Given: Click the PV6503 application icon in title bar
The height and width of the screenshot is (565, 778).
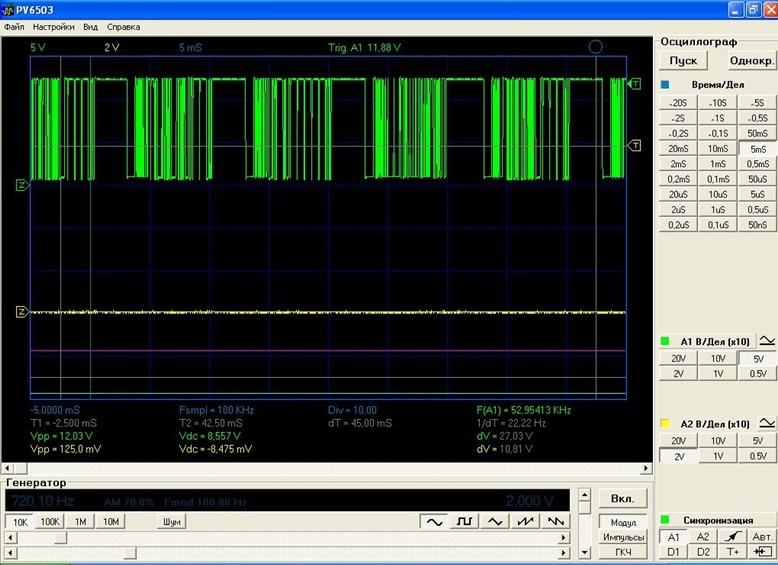Looking at the screenshot, I should coord(7,9).
